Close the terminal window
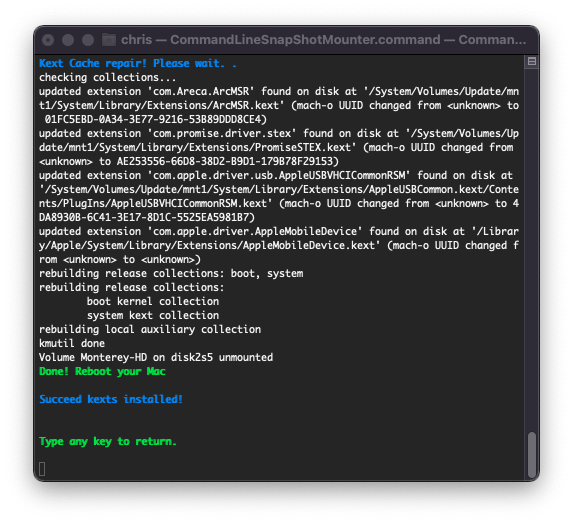The image size is (573, 523). pyautogui.click(x=48, y=39)
